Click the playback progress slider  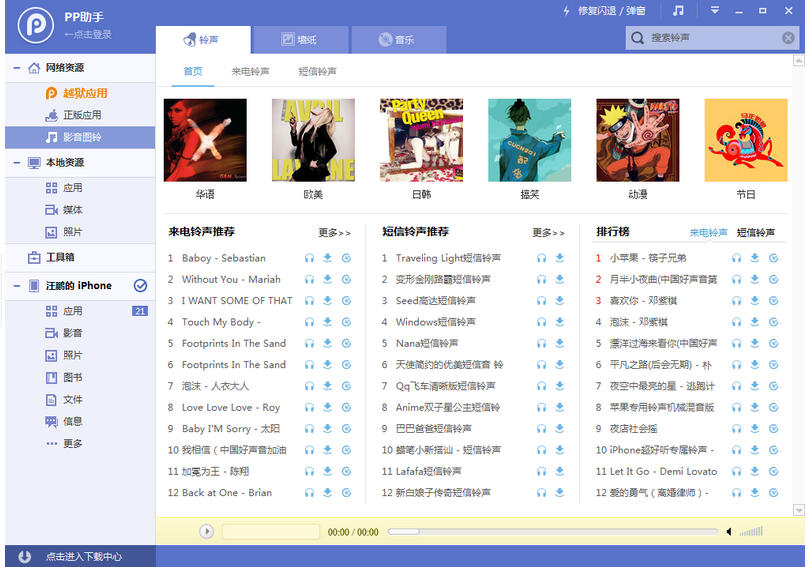click(552, 532)
